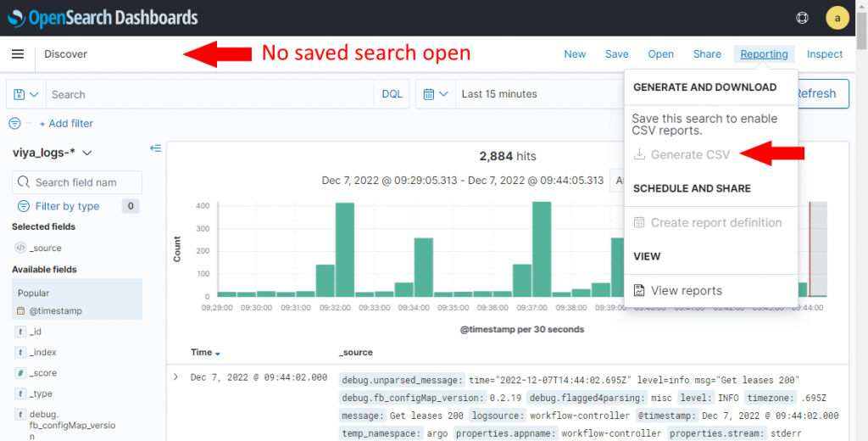Click the Time column header
The width and height of the screenshot is (868, 441).
tap(202, 352)
